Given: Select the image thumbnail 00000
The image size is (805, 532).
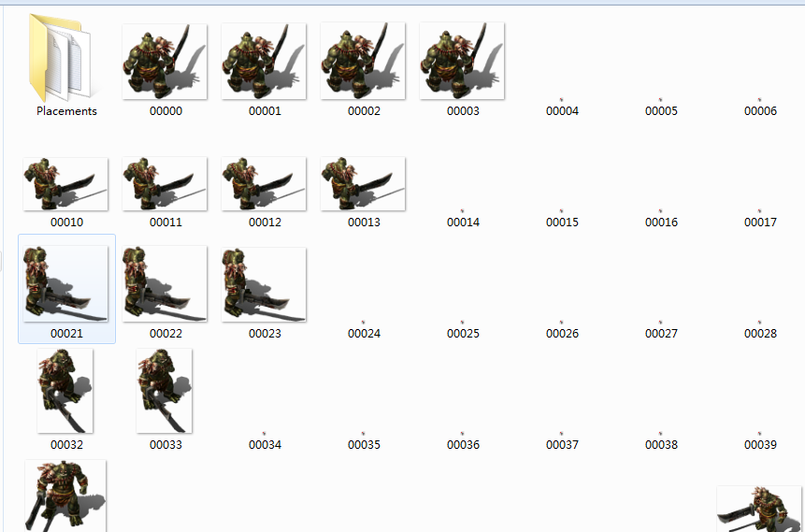Looking at the screenshot, I should tap(165, 61).
